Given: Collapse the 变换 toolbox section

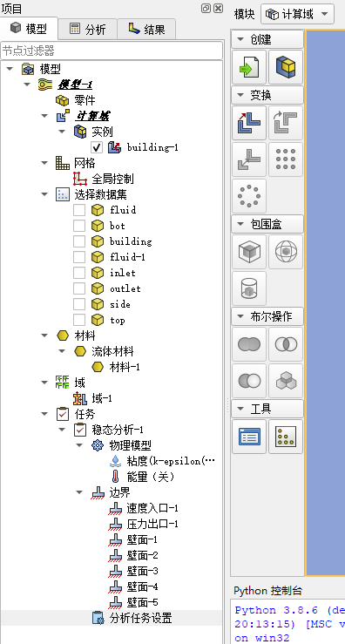Looking at the screenshot, I should [x=240, y=95].
